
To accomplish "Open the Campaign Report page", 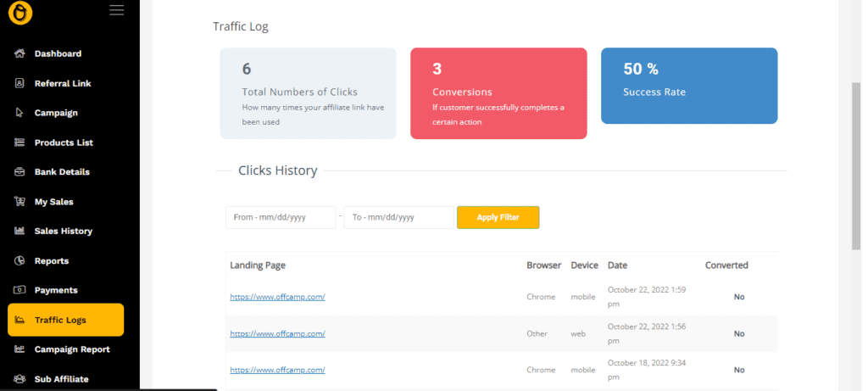I will (x=71, y=349).
